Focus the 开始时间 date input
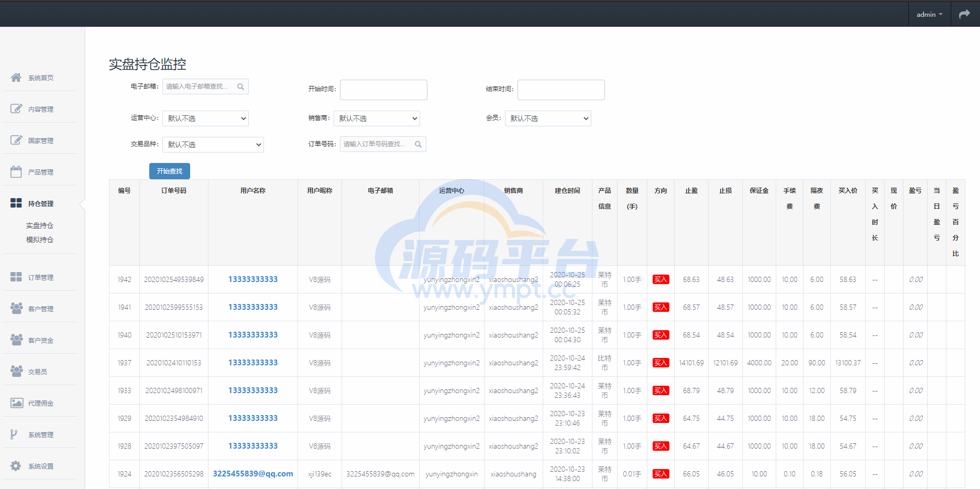 click(383, 90)
